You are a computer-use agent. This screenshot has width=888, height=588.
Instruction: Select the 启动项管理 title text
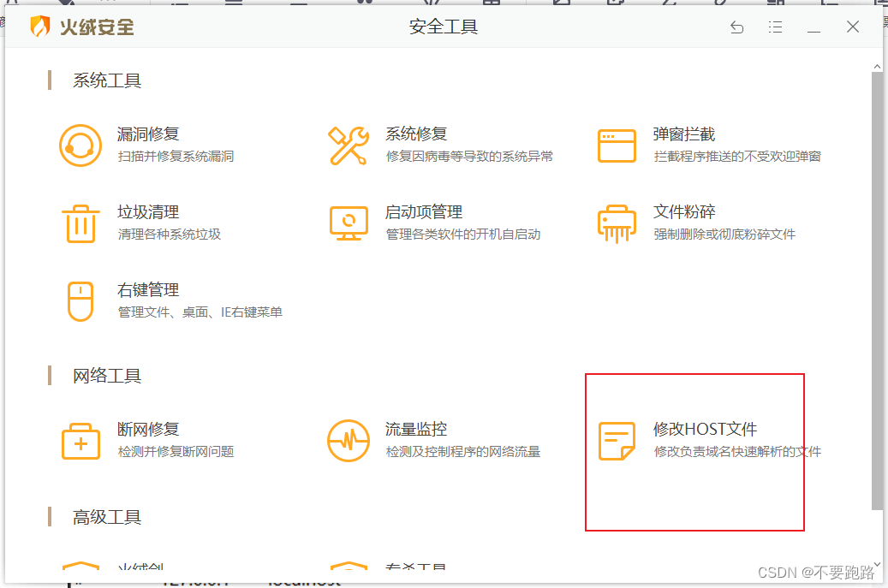pyautogui.click(x=424, y=212)
